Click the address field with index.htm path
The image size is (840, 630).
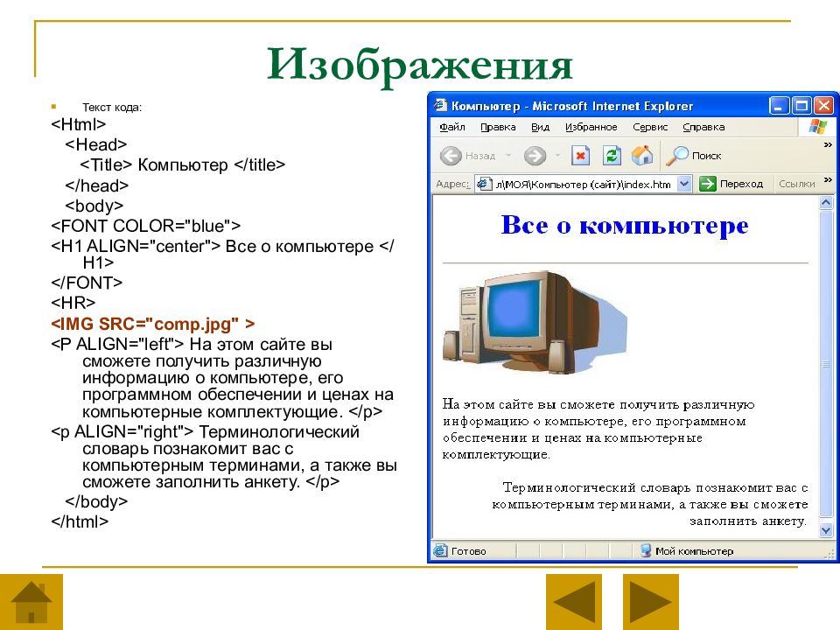[583, 184]
